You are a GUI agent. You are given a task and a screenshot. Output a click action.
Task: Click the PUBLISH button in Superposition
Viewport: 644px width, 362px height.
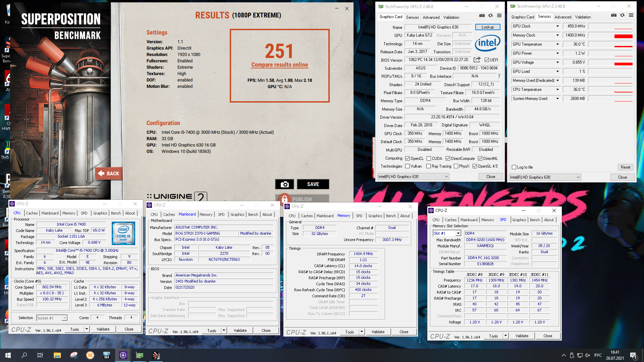tap(302, 199)
